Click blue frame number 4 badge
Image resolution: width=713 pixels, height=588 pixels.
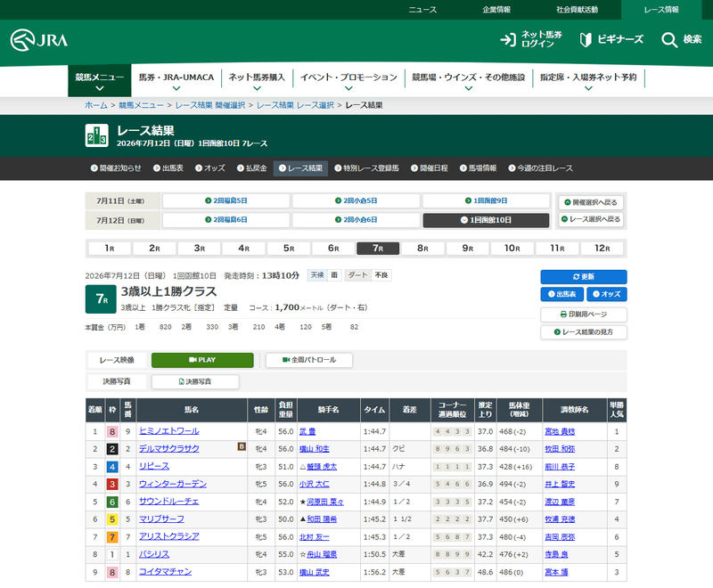112,467
